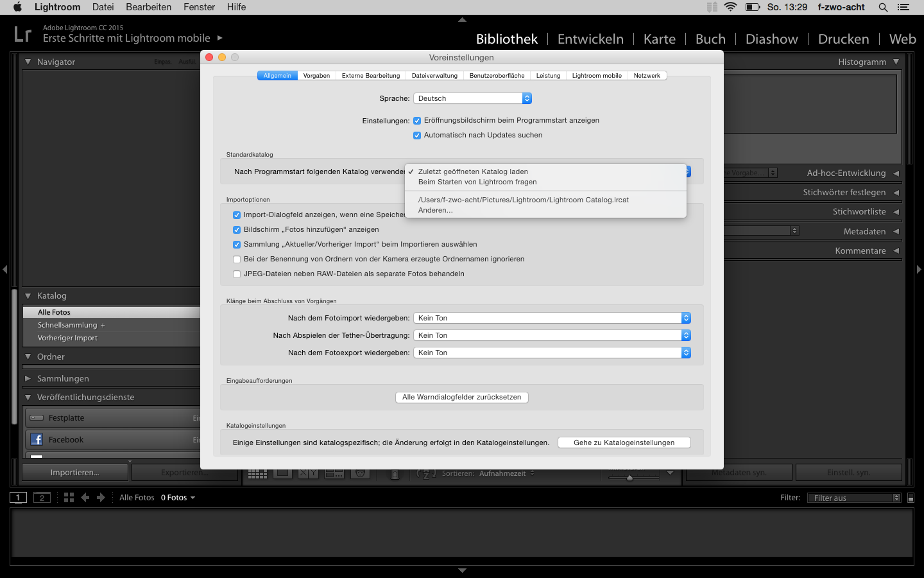Click Alle Warndialogfelder zurücksetzen

[x=462, y=398]
